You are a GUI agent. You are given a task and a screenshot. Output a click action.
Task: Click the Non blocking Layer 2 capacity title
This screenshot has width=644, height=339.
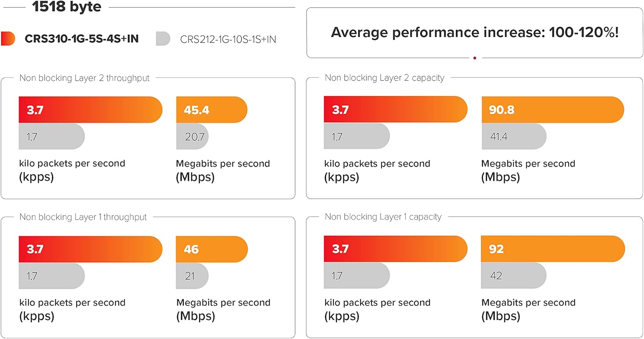click(x=384, y=78)
